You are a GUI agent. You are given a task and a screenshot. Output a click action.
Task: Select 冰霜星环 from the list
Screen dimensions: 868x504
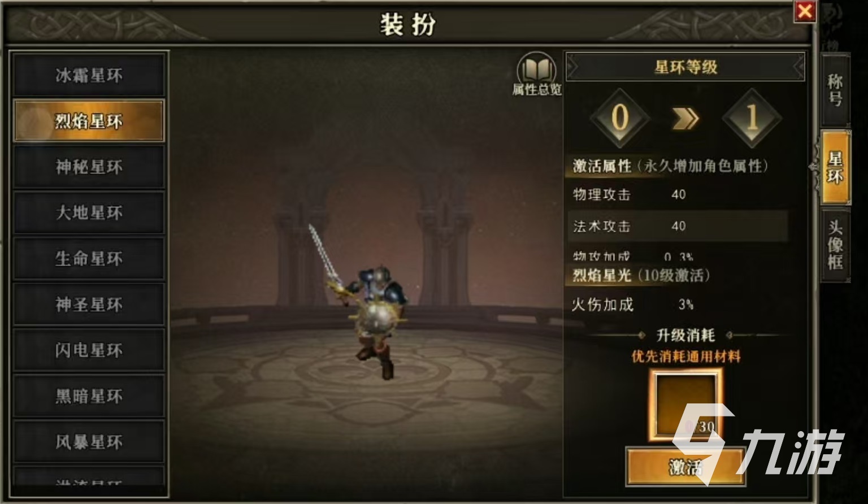click(89, 75)
